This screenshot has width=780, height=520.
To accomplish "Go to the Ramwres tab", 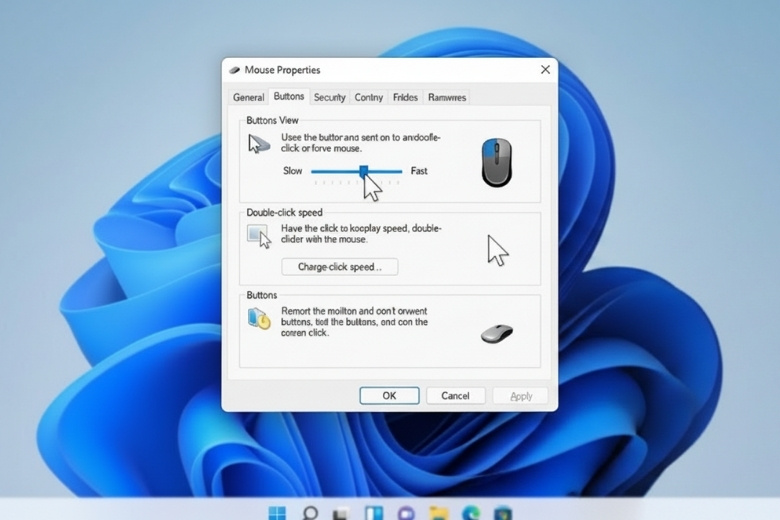I will tap(447, 97).
